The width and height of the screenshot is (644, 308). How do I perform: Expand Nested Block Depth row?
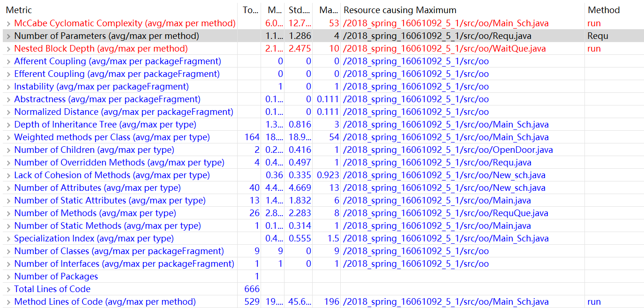coord(8,49)
